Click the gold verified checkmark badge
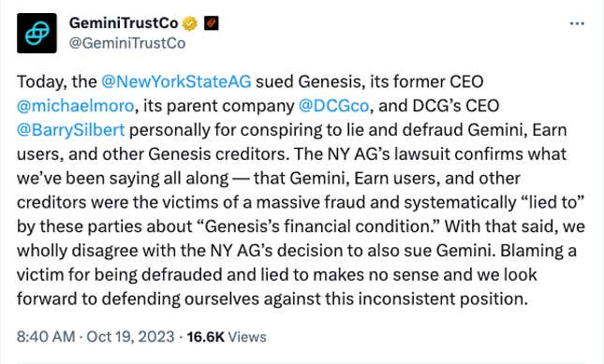604x364 pixels. 189,23
